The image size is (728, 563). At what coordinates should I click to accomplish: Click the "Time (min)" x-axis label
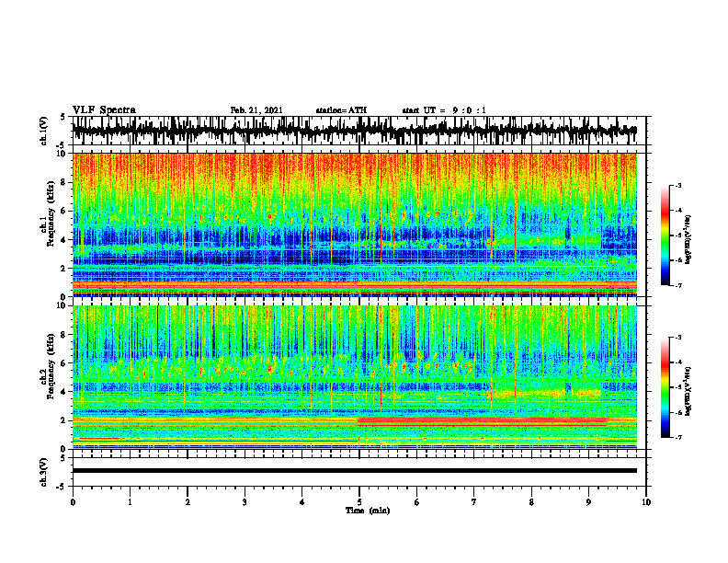368,511
